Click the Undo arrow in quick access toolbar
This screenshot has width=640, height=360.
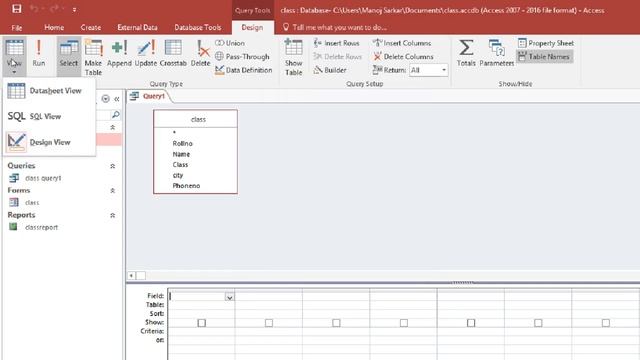click(x=34, y=9)
